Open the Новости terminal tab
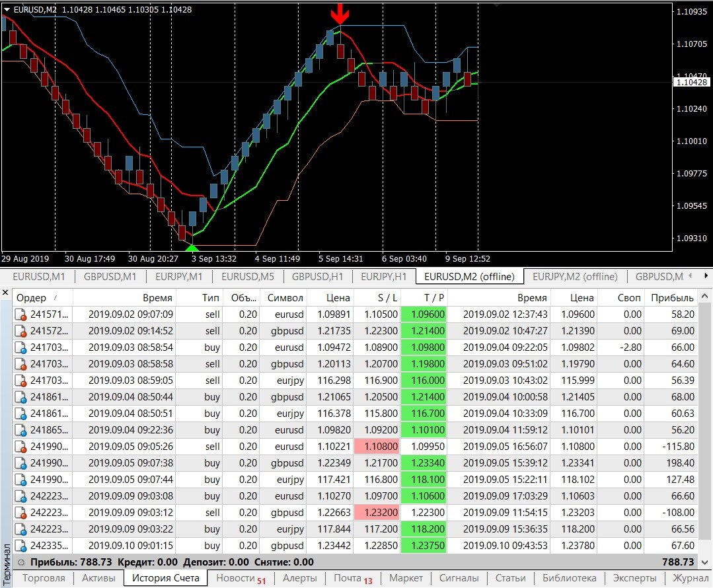Viewport: 713px width, 588px height. [x=241, y=578]
